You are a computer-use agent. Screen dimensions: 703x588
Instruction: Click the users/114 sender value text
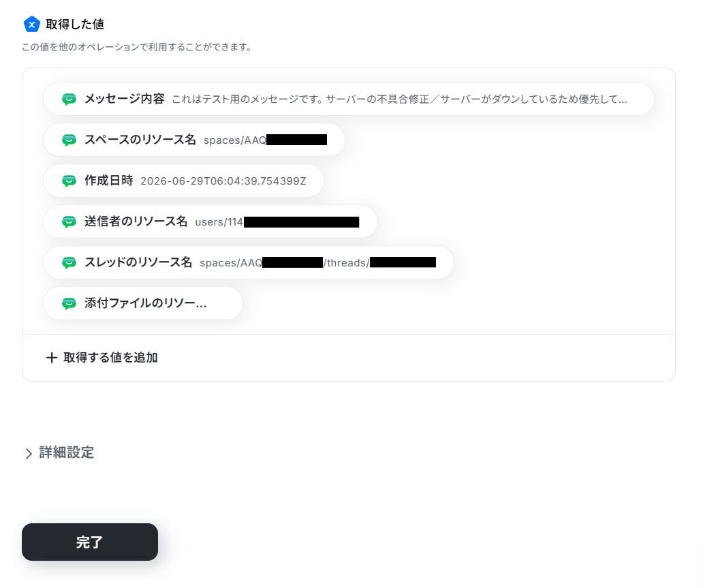pos(219,222)
